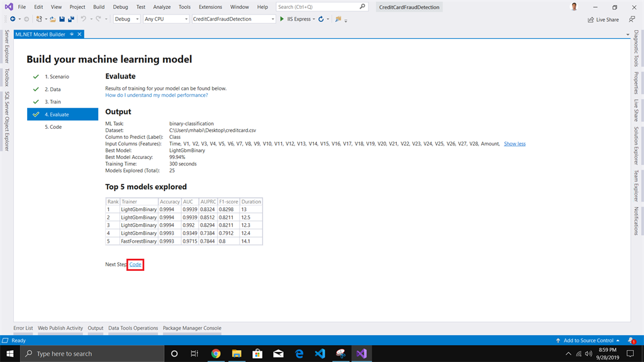The image size is (644, 362).
Task: Click the Navigate Forward toolbar icon
Action: (26, 19)
